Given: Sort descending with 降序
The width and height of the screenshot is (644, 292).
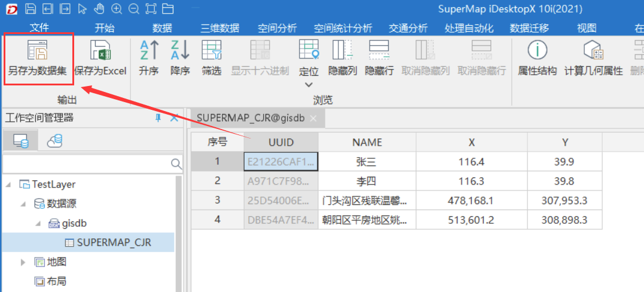Looking at the screenshot, I should 180,59.
